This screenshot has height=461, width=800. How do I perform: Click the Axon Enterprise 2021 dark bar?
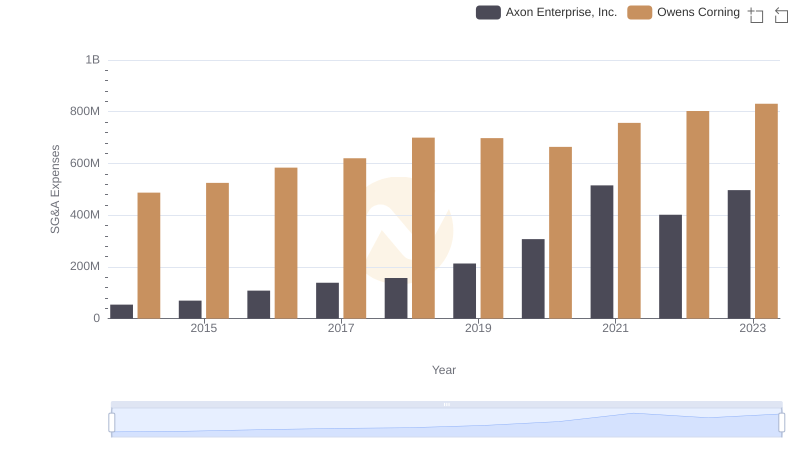click(602, 252)
